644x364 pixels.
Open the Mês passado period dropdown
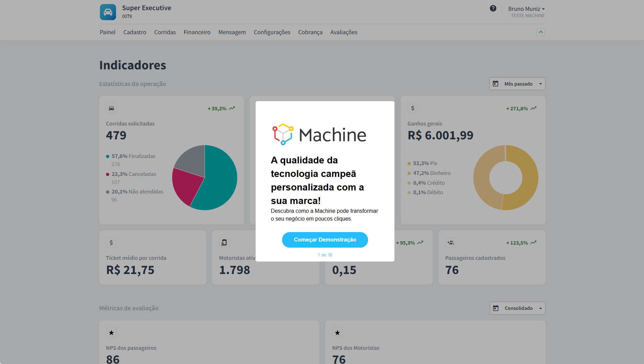tap(517, 84)
